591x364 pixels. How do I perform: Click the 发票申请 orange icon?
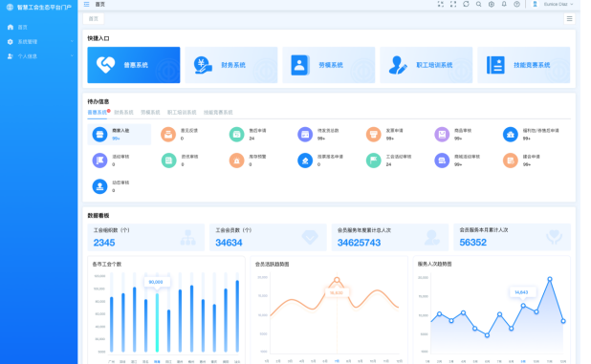[x=374, y=135]
